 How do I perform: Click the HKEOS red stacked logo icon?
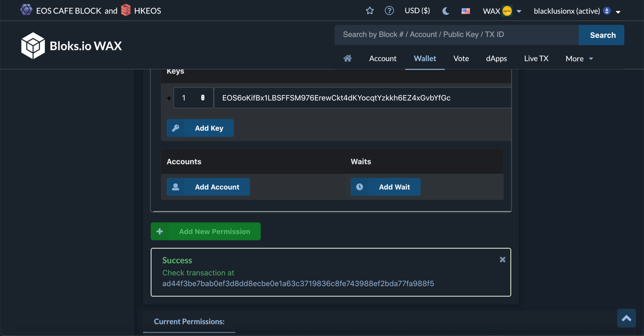coord(126,10)
